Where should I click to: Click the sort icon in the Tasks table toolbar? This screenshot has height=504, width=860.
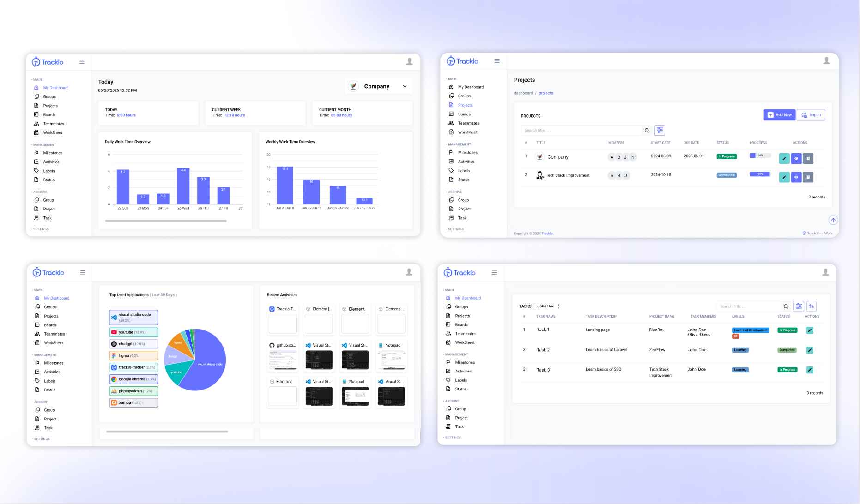point(812,306)
